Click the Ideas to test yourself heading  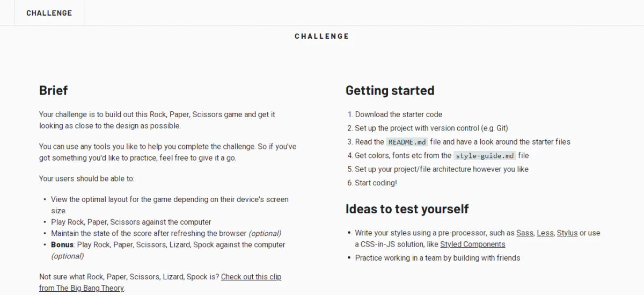click(x=407, y=208)
